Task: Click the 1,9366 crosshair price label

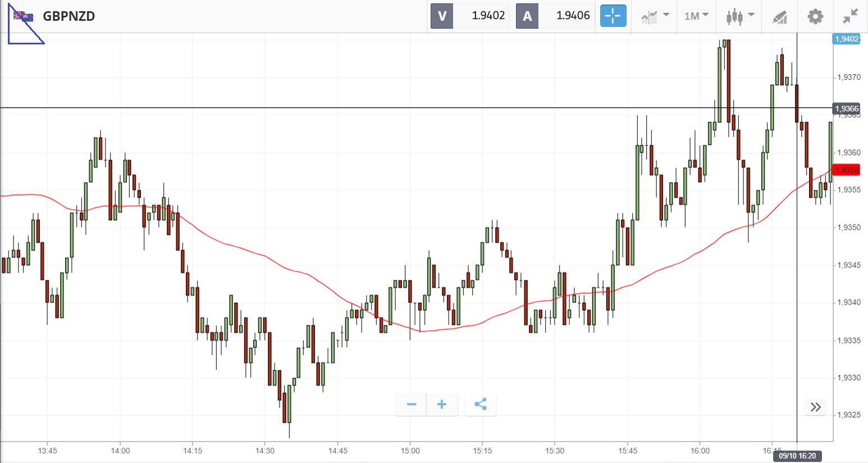Action: [847, 108]
